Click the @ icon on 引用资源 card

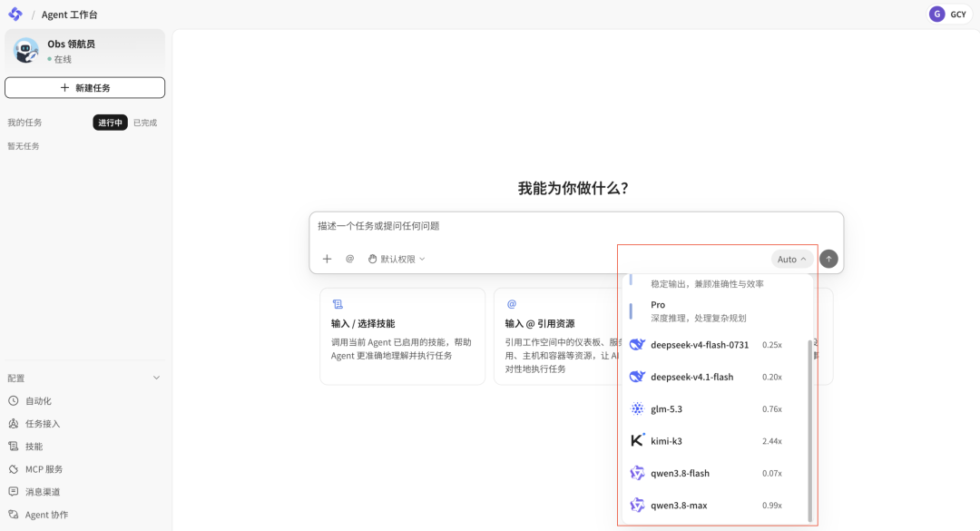coord(511,304)
